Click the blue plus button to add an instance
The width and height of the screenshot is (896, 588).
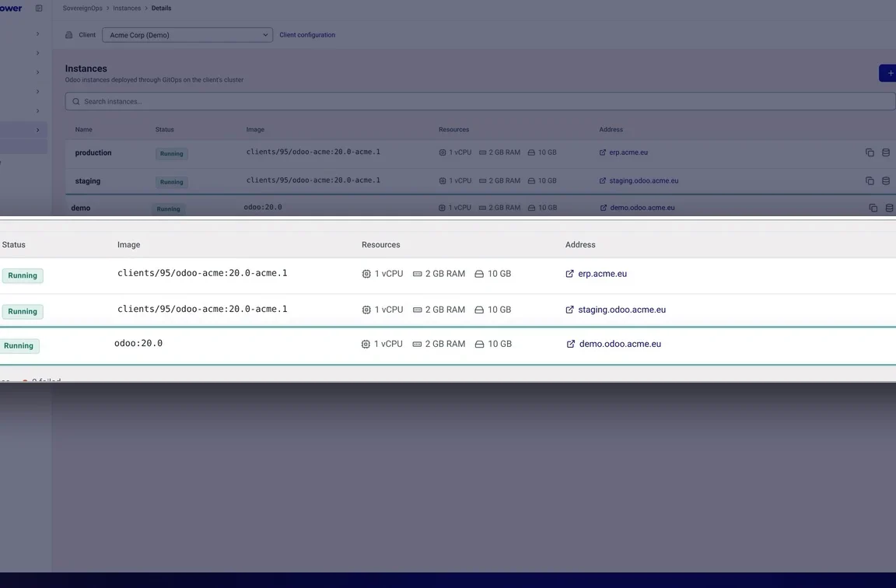tap(888, 73)
